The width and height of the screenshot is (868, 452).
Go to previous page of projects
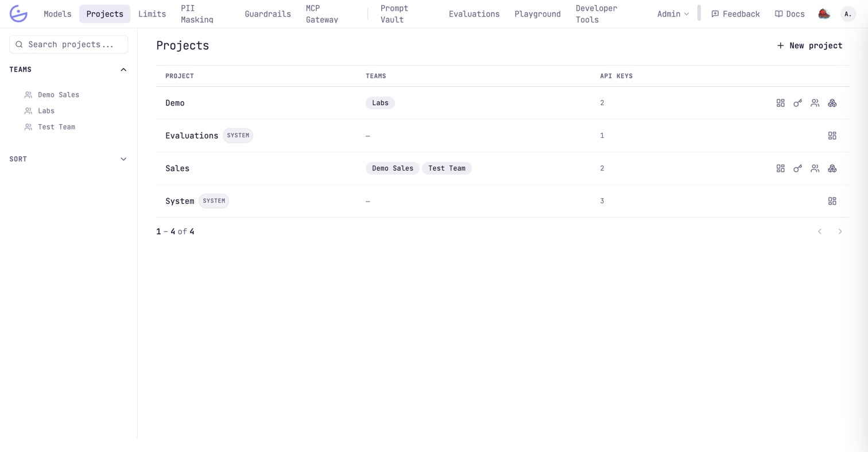click(x=820, y=231)
